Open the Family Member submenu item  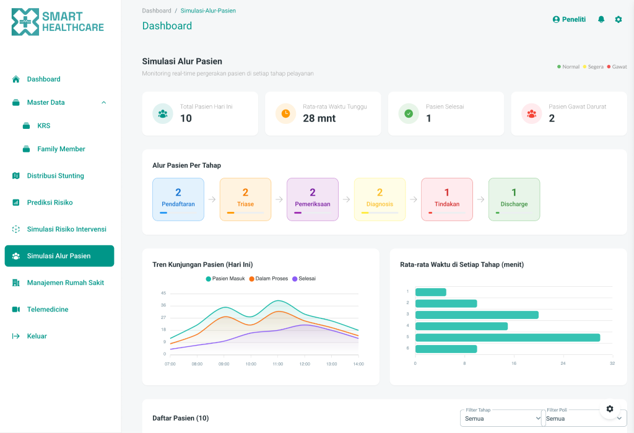point(59,149)
